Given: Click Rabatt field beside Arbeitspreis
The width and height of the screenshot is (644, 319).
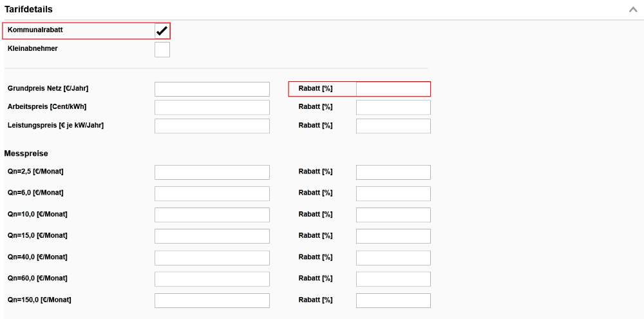Looking at the screenshot, I should coord(393,107).
